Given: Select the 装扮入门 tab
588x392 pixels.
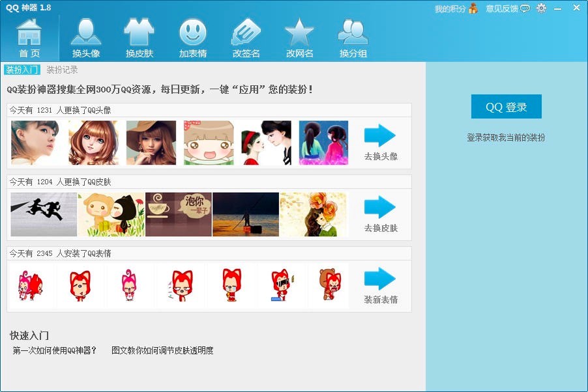Looking at the screenshot, I should pyautogui.click(x=23, y=69).
